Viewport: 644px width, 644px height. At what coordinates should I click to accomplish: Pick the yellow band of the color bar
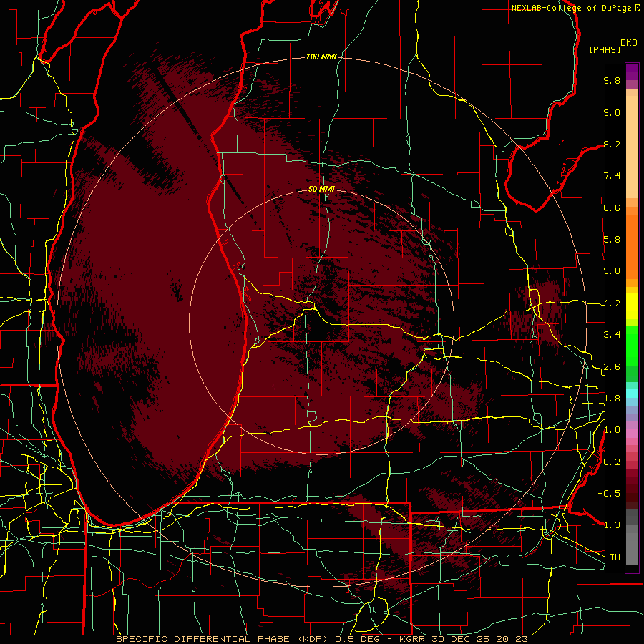tap(632, 306)
